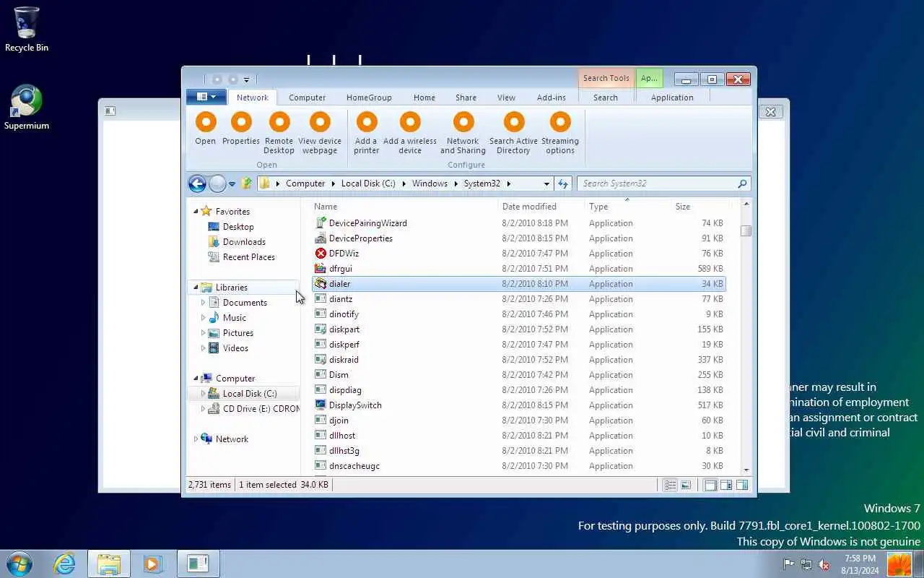This screenshot has height=578, width=924.
Task: Select the DisplaySwitch file
Action: (355, 405)
